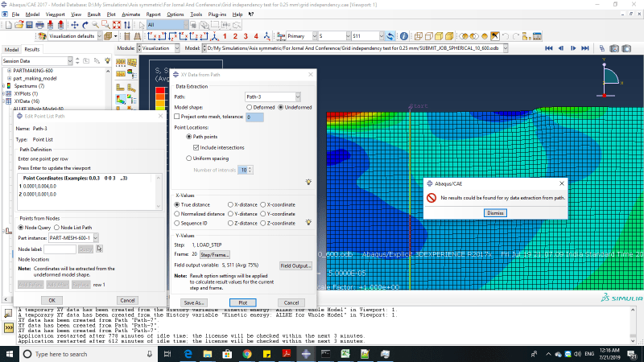Click the Synchronize field output arrows icon
Screen dimensions: 644x362
pyautogui.click(x=390, y=36)
